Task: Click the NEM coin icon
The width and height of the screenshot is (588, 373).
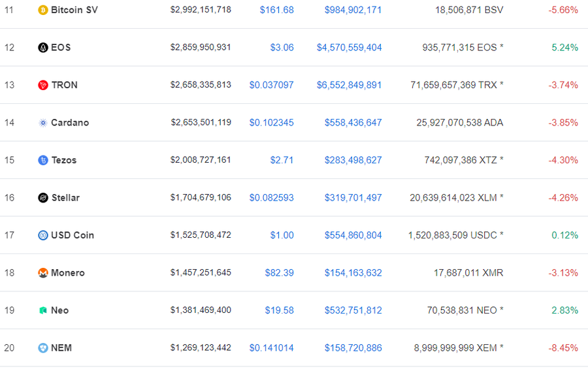Action: (43, 348)
